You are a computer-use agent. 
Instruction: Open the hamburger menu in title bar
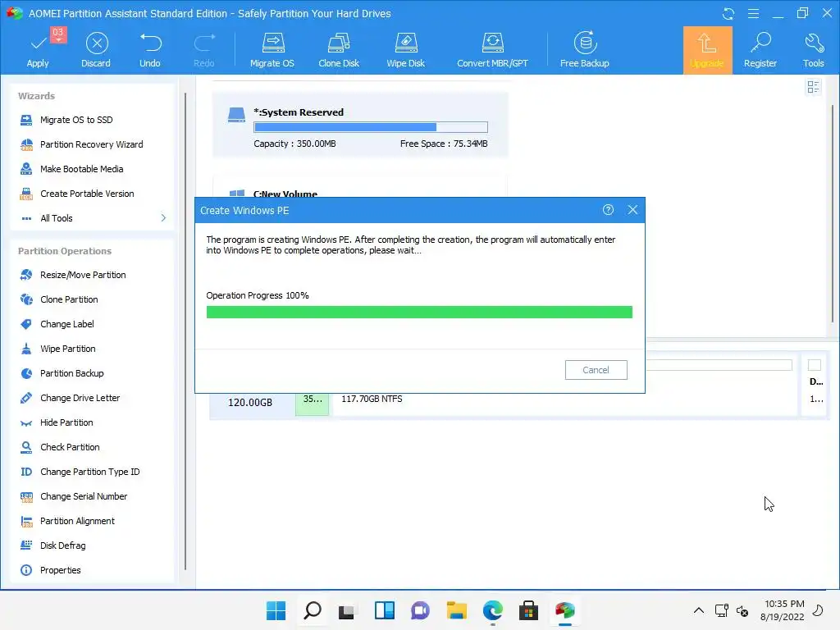tap(753, 13)
